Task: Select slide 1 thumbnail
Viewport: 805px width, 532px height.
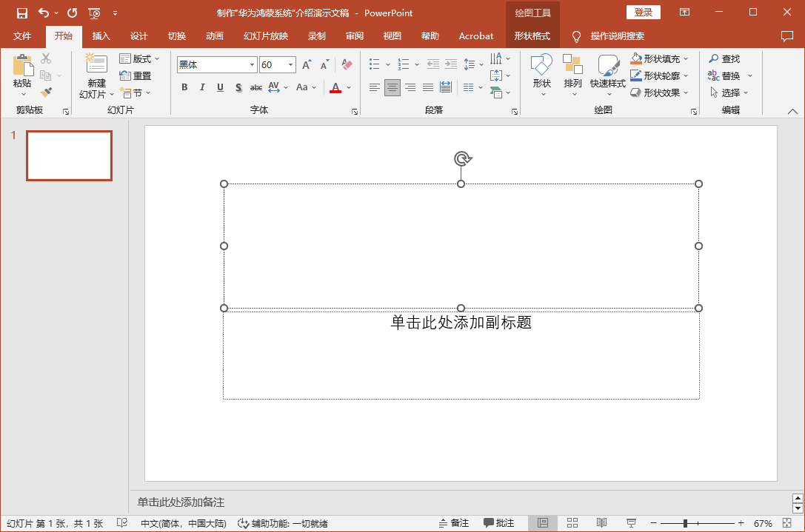Action: (x=69, y=155)
